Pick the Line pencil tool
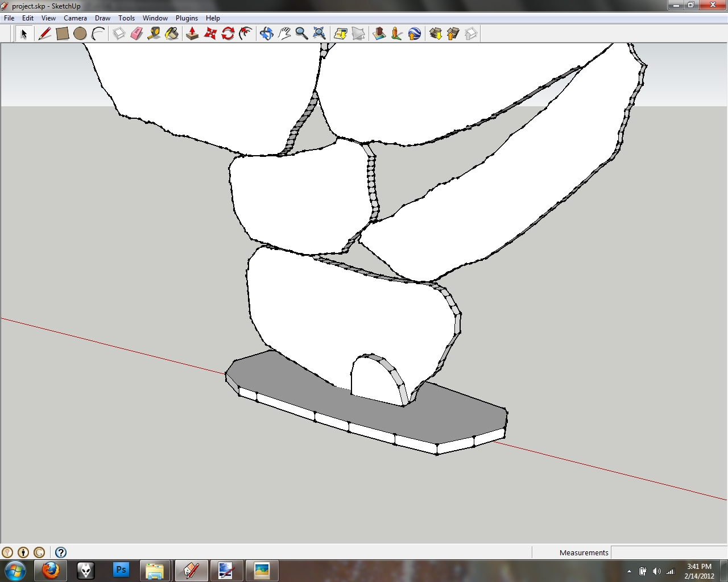The height and width of the screenshot is (582, 728). pos(44,34)
